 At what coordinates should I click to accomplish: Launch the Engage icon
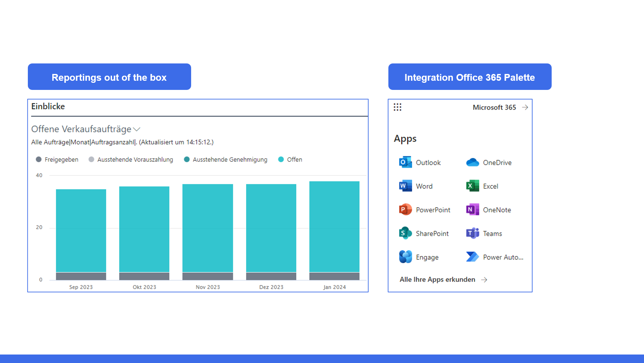tap(405, 257)
